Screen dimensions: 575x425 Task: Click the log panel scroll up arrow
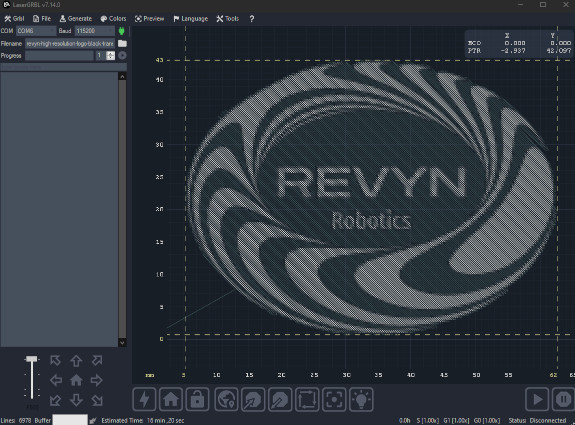coord(122,76)
